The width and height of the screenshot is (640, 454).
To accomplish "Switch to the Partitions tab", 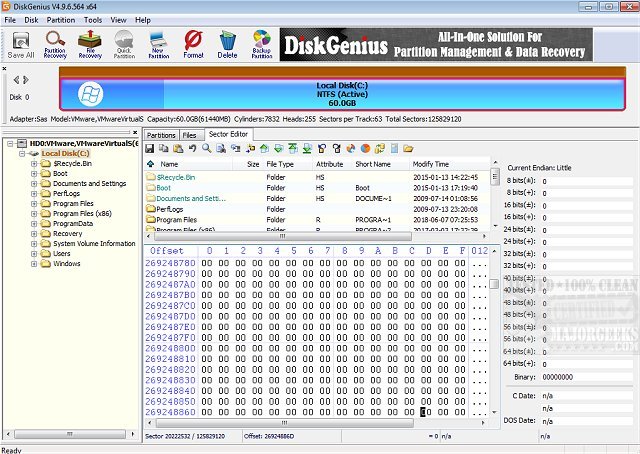I will tap(161, 134).
